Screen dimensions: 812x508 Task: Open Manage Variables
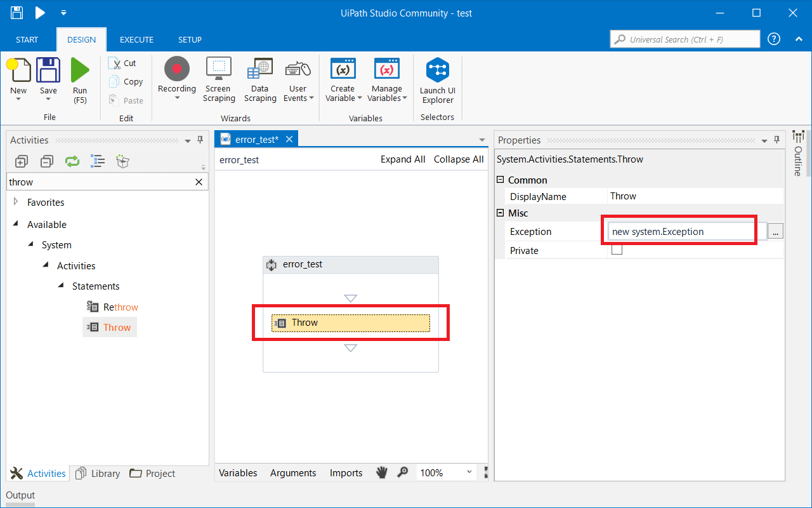click(x=387, y=79)
